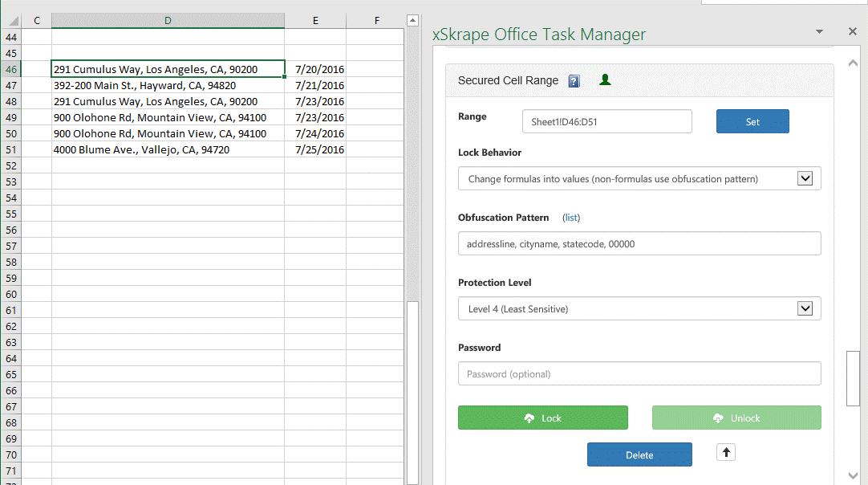
Task: Click the green user icon beside Secured Cell Range
Action: pos(605,79)
